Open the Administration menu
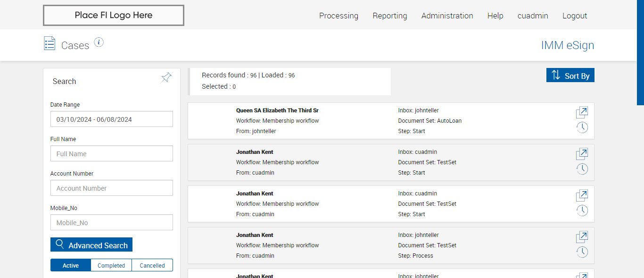The width and height of the screenshot is (644, 278). click(x=447, y=16)
